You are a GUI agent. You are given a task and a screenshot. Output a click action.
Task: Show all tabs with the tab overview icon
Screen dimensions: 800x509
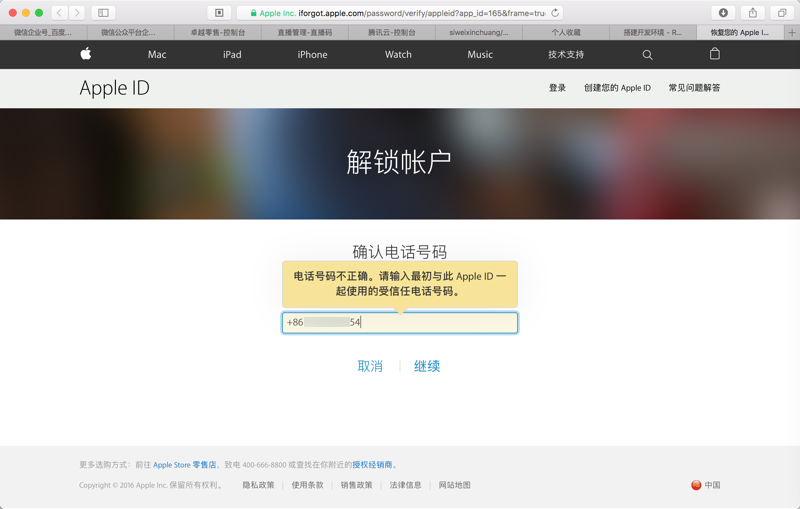point(782,13)
